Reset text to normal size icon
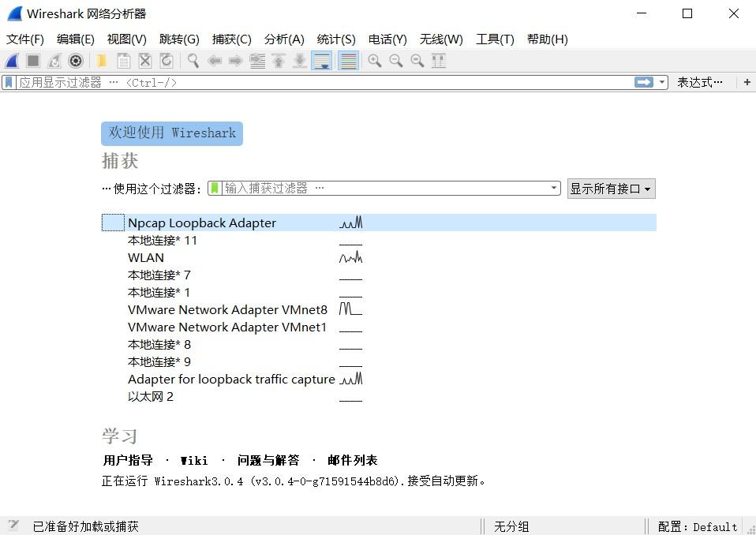This screenshot has height=535, width=756. click(x=417, y=61)
